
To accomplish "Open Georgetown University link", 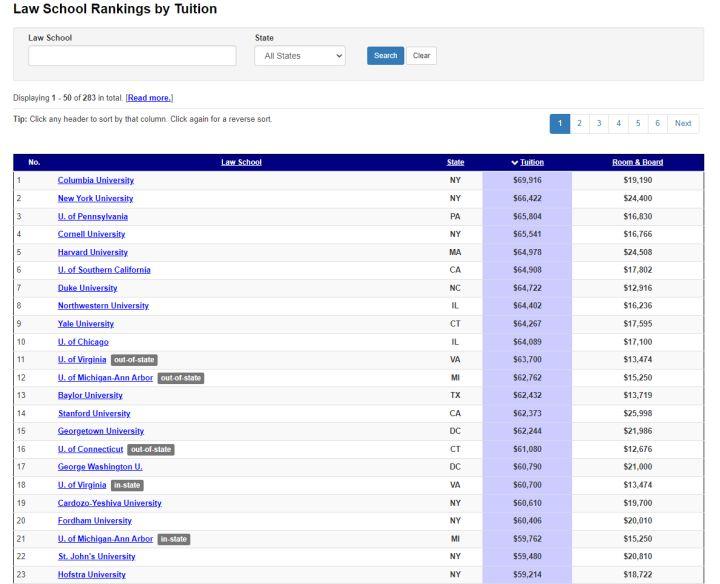I will [x=100, y=431].
